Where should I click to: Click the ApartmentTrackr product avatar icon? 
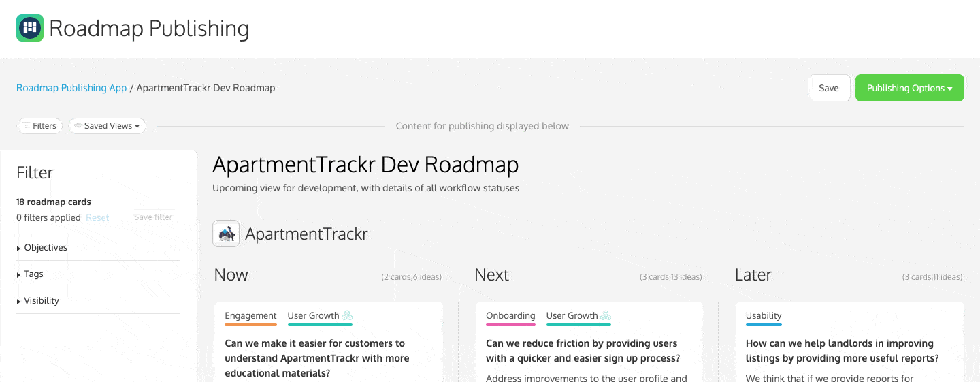click(x=226, y=234)
